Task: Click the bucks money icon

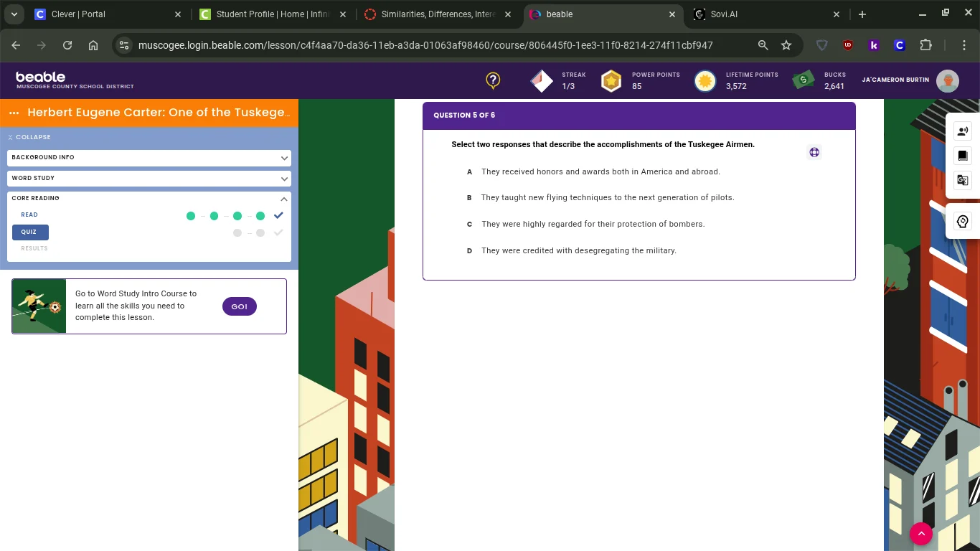Action: [804, 80]
